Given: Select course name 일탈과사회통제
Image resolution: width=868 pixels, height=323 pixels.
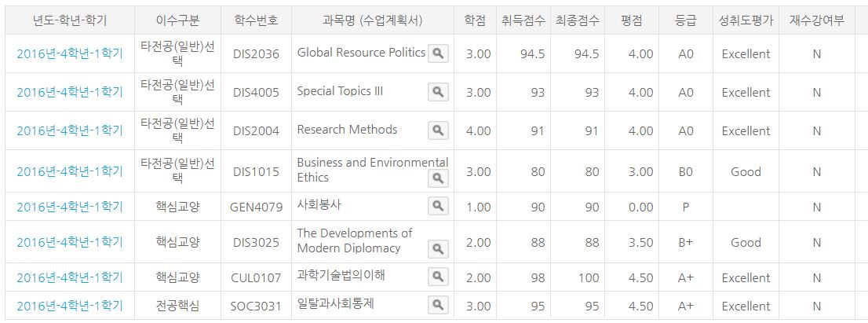Looking at the screenshot, I should click(x=335, y=303).
